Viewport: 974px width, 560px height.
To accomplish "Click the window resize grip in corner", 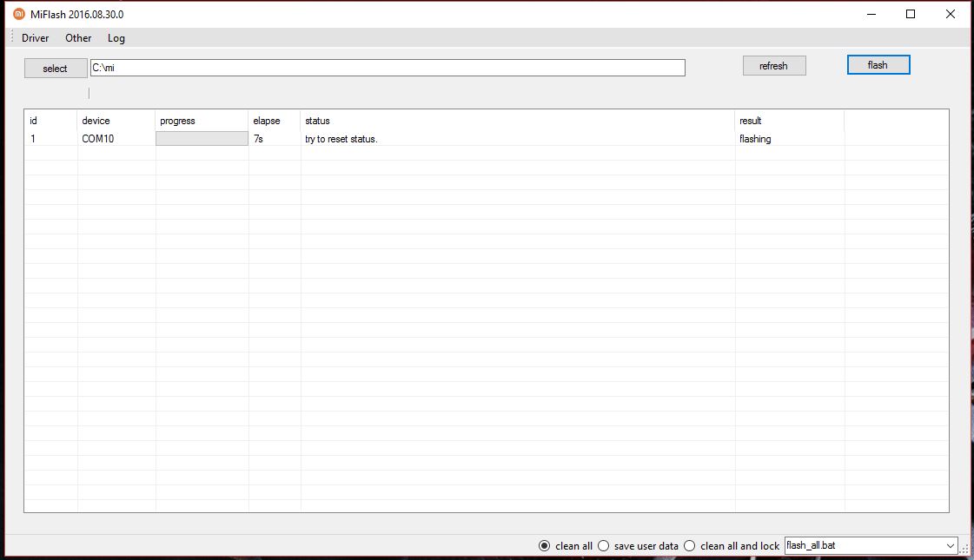I will pos(965,550).
